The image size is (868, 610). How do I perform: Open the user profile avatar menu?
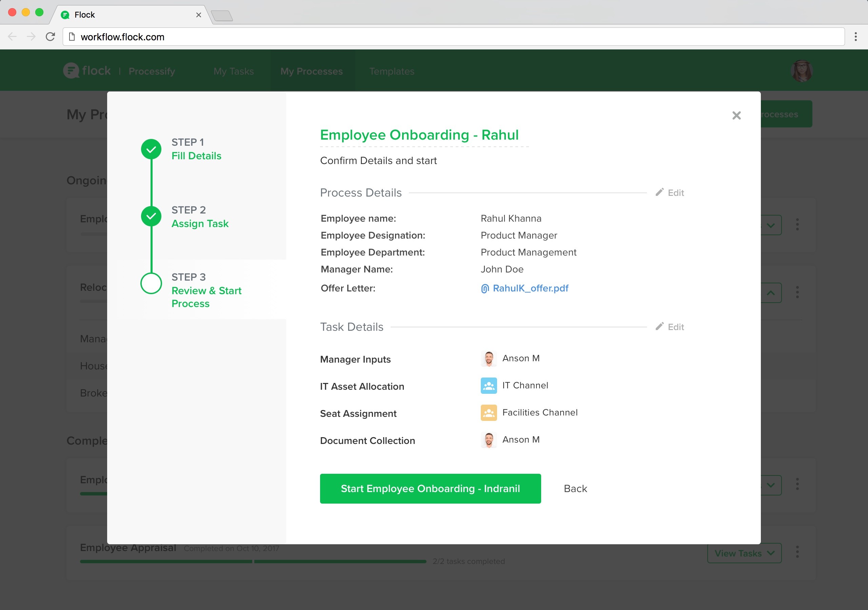pyautogui.click(x=802, y=71)
